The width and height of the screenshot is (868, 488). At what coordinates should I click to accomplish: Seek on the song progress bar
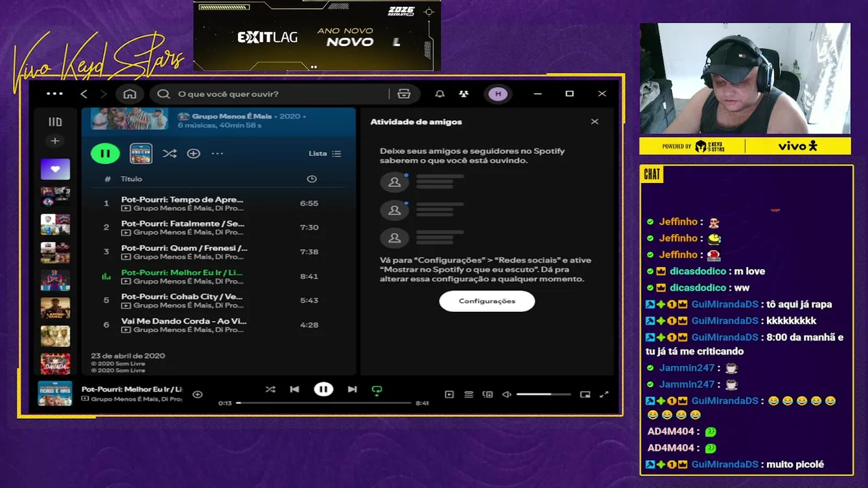click(323, 403)
